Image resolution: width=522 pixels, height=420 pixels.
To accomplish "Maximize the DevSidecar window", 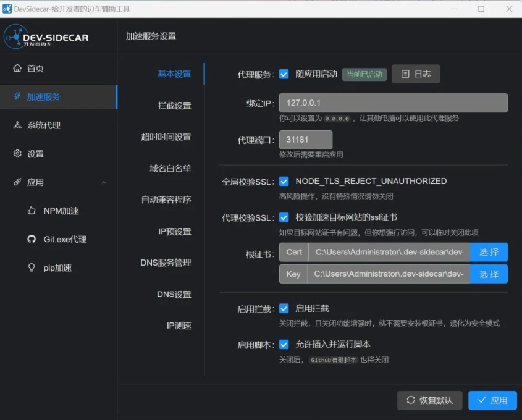I will pyautogui.click(x=481, y=9).
